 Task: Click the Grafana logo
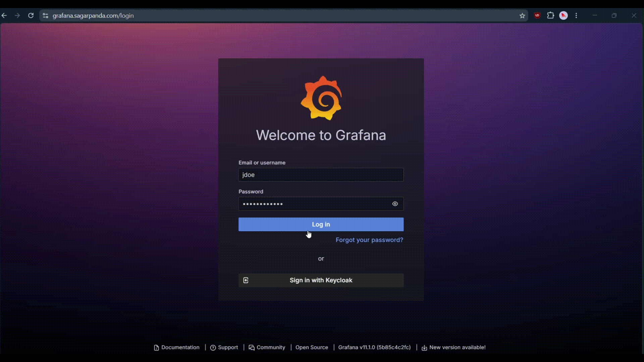click(321, 98)
